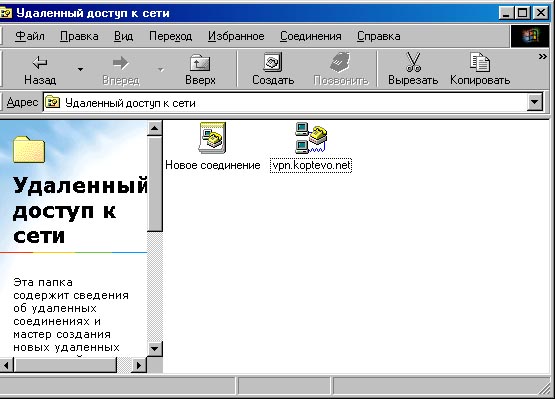555x399 pixels.
Task: Click the info pane scroll down arrow
Action: pyautogui.click(x=155, y=349)
